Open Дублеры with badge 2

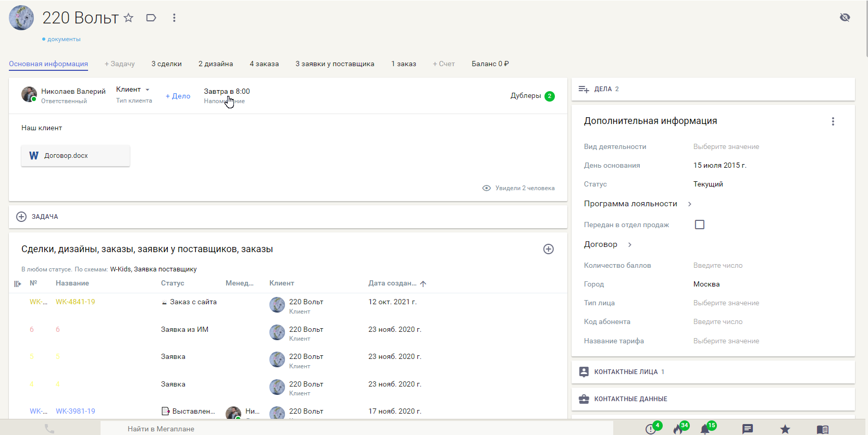(532, 96)
